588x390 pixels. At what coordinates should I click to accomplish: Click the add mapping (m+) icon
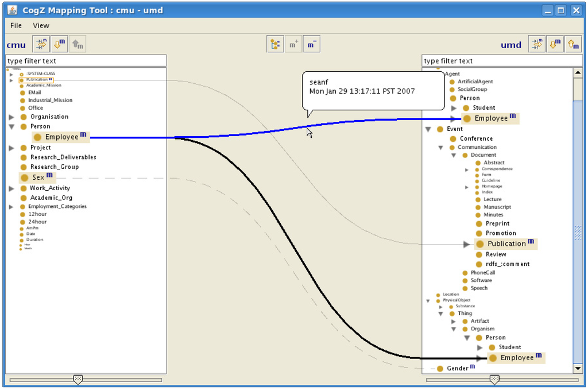pyautogui.click(x=293, y=44)
